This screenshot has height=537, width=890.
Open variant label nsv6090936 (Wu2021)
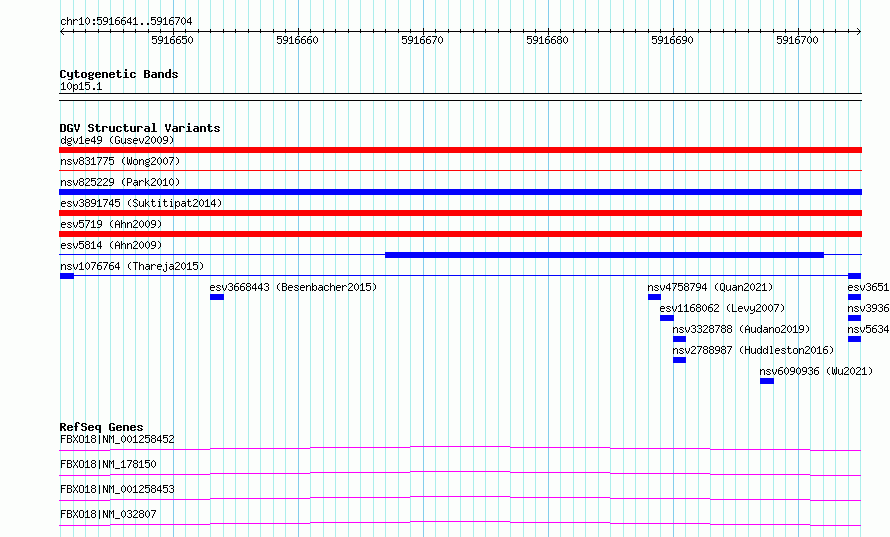pyautogui.click(x=816, y=371)
